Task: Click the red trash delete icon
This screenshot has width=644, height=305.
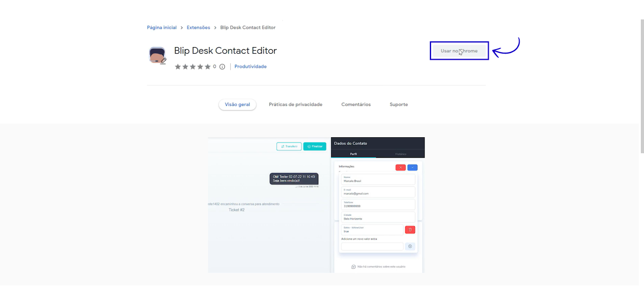Action: (x=410, y=230)
